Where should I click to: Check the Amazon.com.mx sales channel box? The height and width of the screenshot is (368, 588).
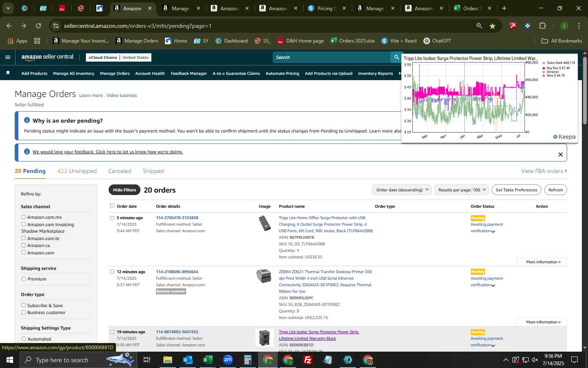24,217
